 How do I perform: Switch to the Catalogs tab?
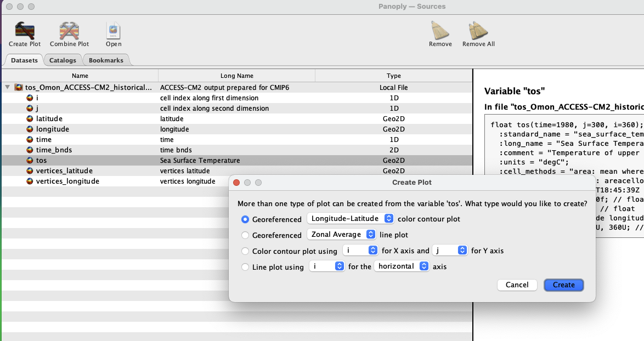pyautogui.click(x=63, y=60)
